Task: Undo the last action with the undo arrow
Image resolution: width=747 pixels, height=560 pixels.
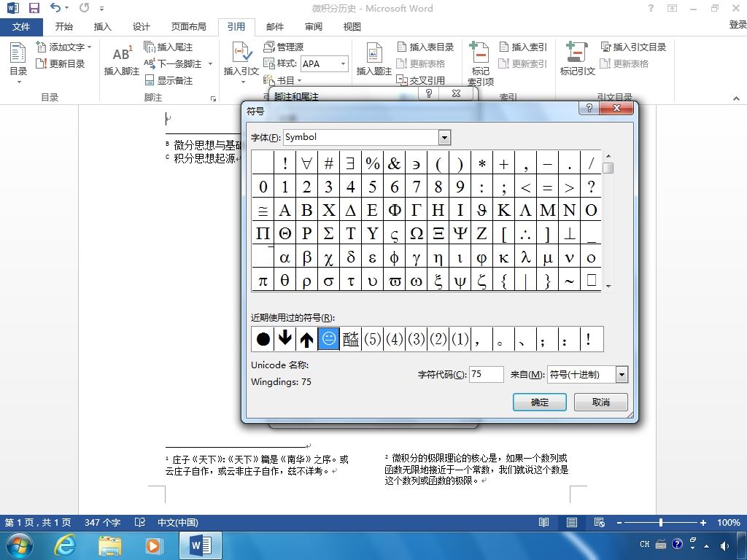Action: [x=55, y=7]
